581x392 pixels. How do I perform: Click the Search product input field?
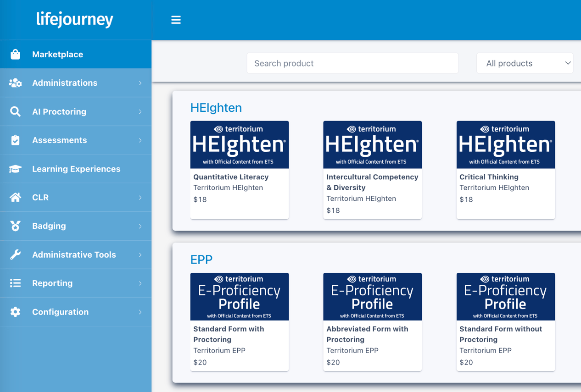tap(352, 63)
